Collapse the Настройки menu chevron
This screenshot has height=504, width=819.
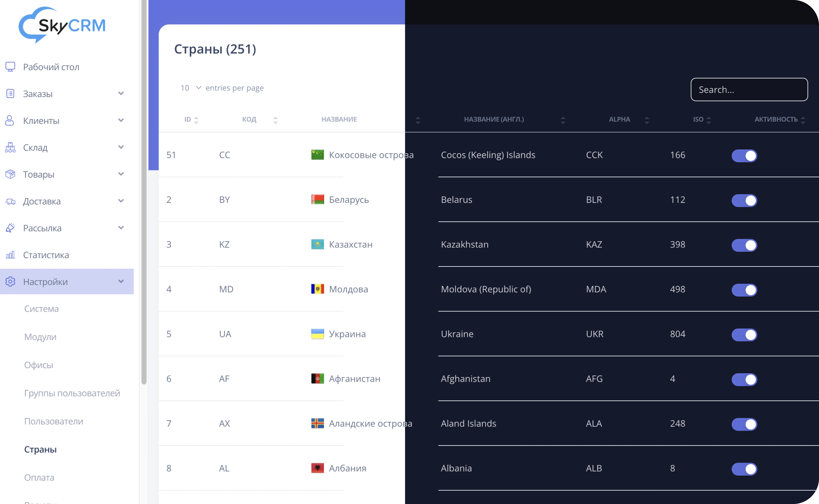121,281
